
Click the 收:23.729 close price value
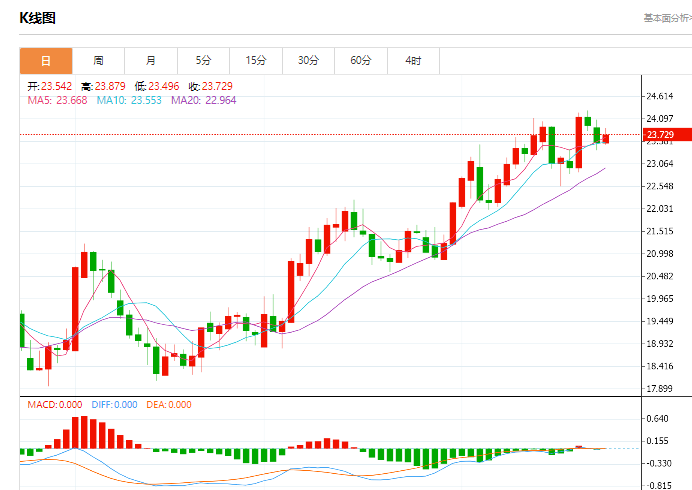click(211, 86)
